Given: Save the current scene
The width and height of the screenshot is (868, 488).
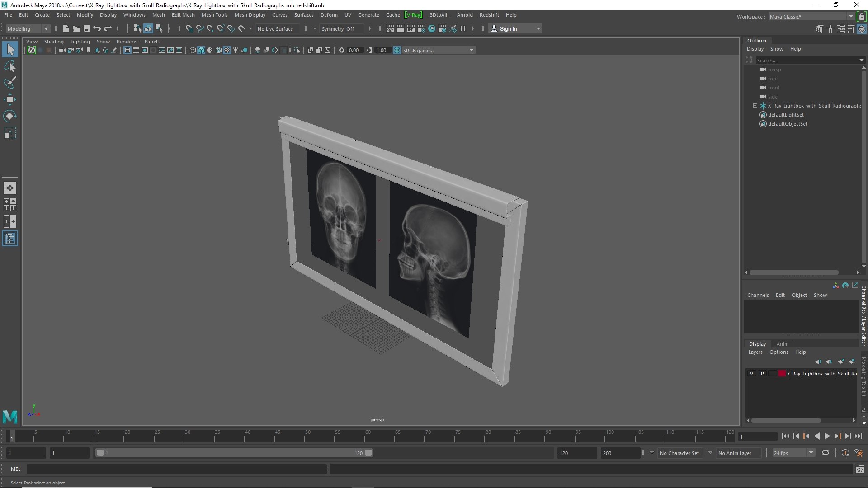Looking at the screenshot, I should click(86, 28).
